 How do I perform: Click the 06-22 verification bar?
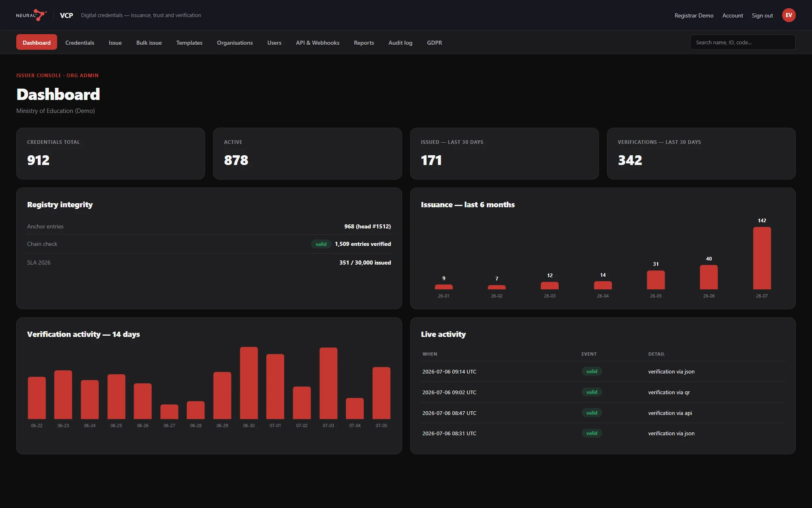pos(37,398)
